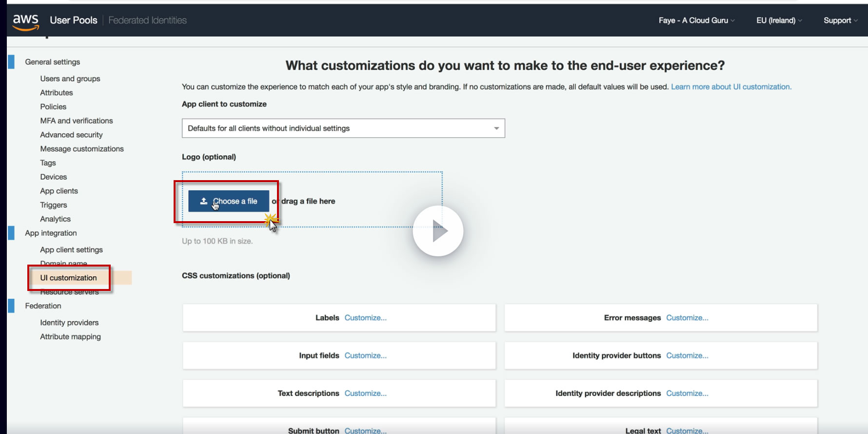Go to Users and groups settings
The image size is (868, 434).
point(70,79)
